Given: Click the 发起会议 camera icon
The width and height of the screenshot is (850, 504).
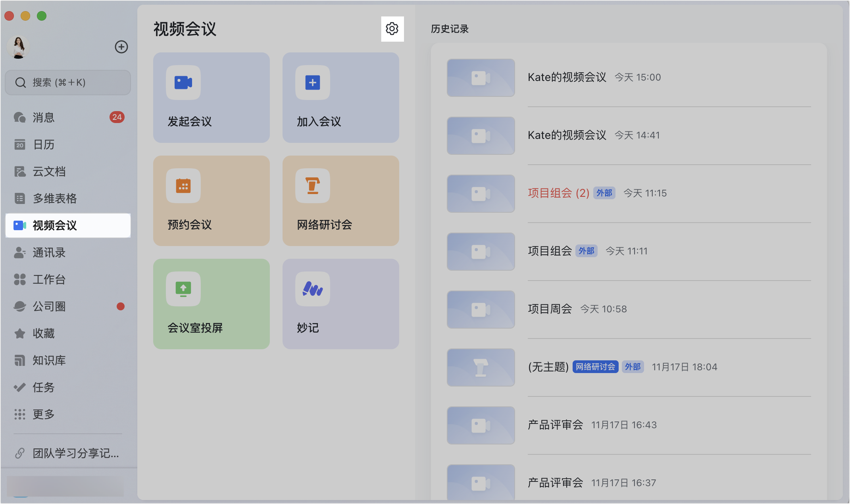Looking at the screenshot, I should click(x=183, y=83).
